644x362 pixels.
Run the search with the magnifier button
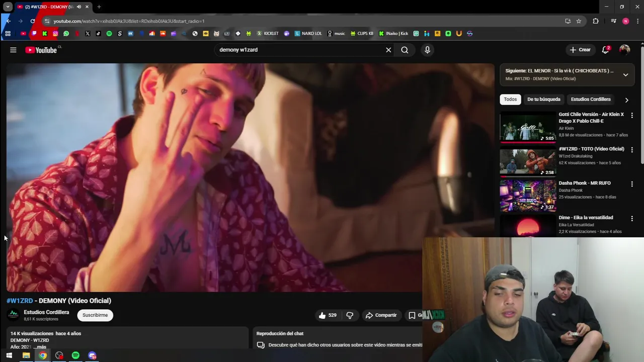pyautogui.click(x=405, y=50)
